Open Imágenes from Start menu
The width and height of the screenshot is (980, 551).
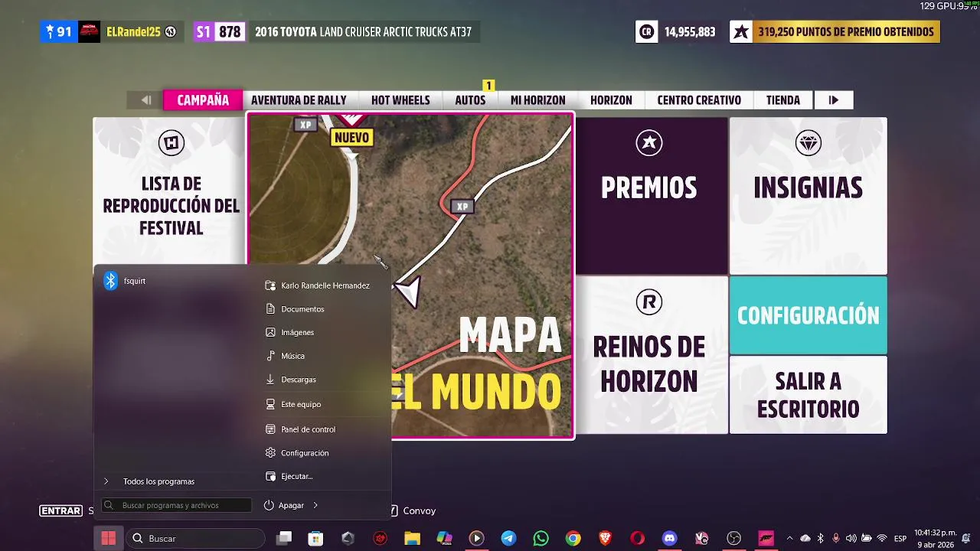coord(289,333)
